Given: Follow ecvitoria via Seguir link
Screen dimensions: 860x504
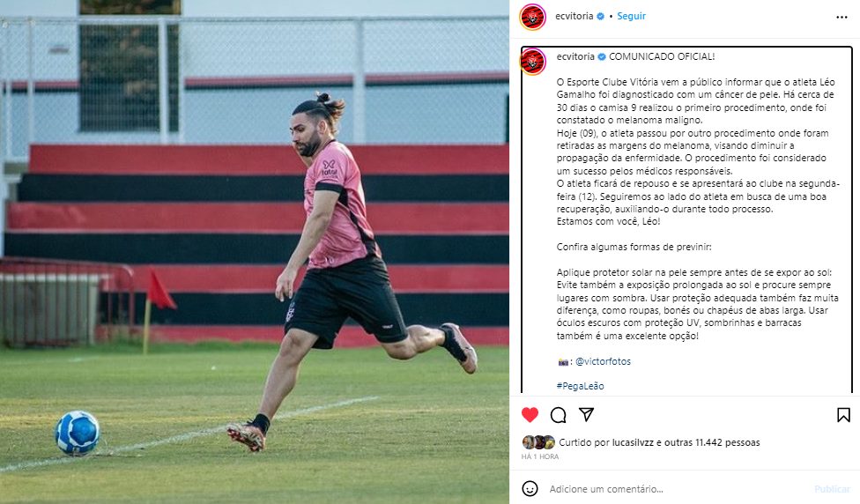Looking at the screenshot, I should click(x=631, y=16).
